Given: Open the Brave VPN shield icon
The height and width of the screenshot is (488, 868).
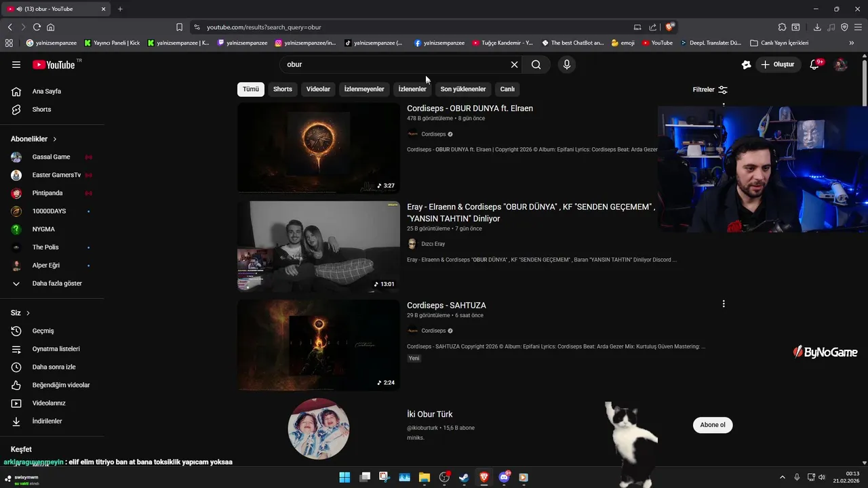Looking at the screenshot, I should point(844,27).
